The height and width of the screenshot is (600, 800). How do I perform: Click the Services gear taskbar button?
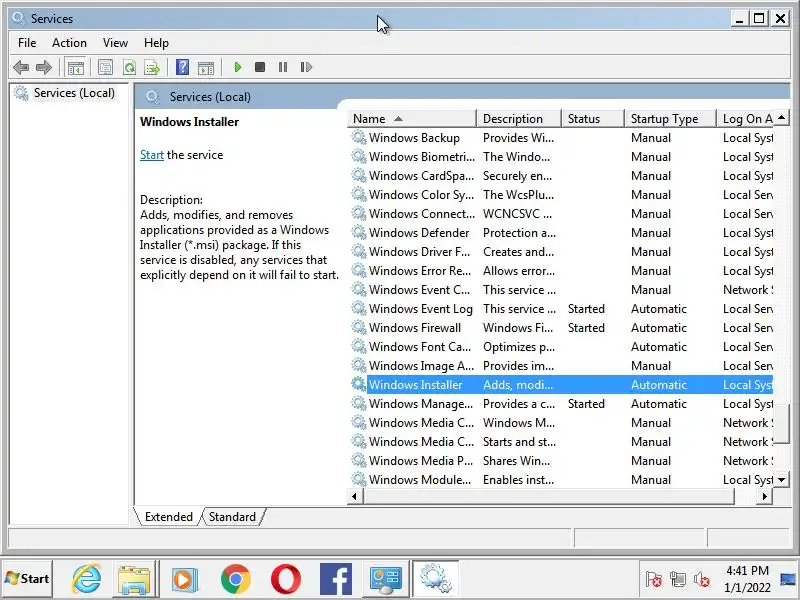(436, 579)
